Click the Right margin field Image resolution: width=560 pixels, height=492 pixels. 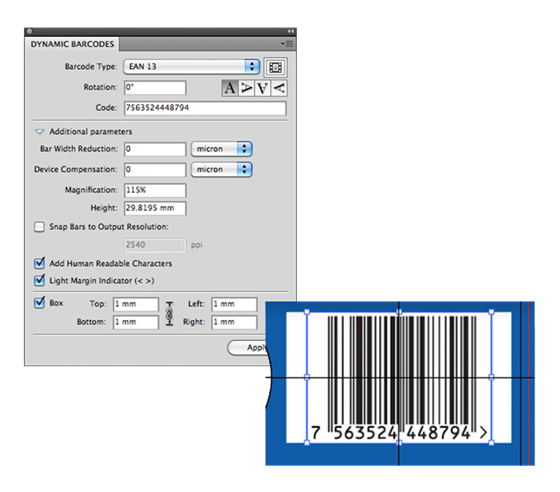tap(234, 322)
